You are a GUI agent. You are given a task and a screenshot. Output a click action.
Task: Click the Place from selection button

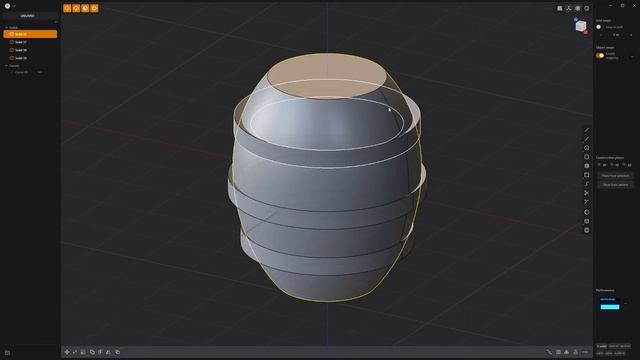tap(616, 176)
